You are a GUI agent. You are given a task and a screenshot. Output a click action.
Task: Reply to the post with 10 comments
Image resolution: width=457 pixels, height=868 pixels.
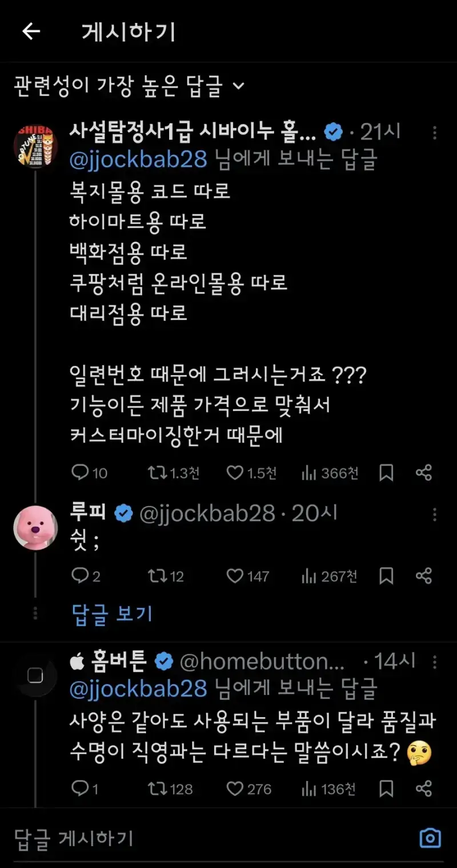[89, 473]
